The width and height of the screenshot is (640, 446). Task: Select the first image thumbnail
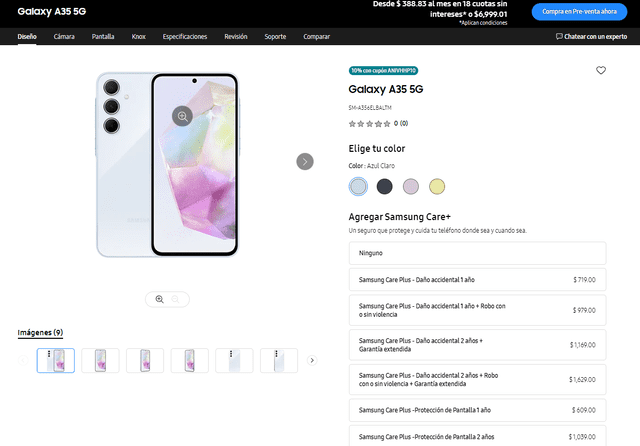[56, 360]
